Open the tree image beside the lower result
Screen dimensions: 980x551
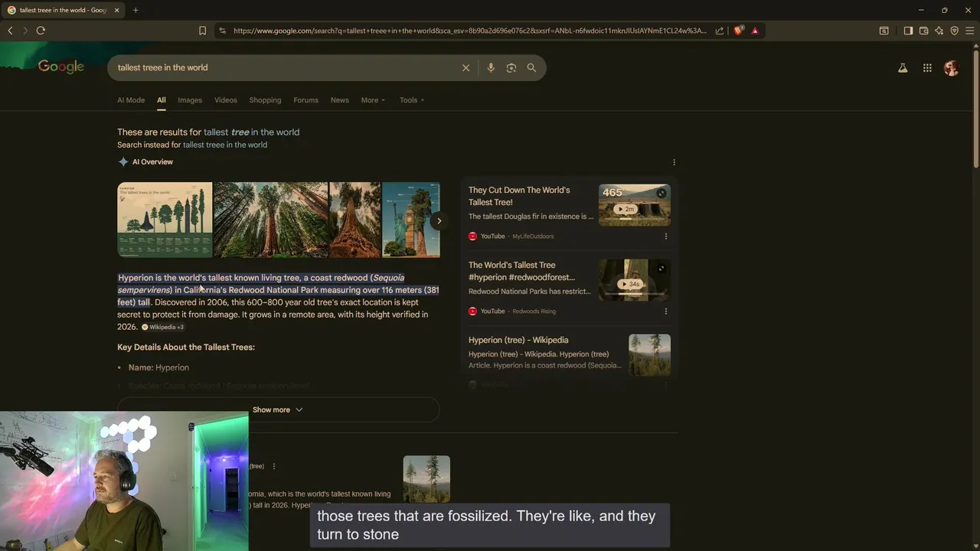426,479
